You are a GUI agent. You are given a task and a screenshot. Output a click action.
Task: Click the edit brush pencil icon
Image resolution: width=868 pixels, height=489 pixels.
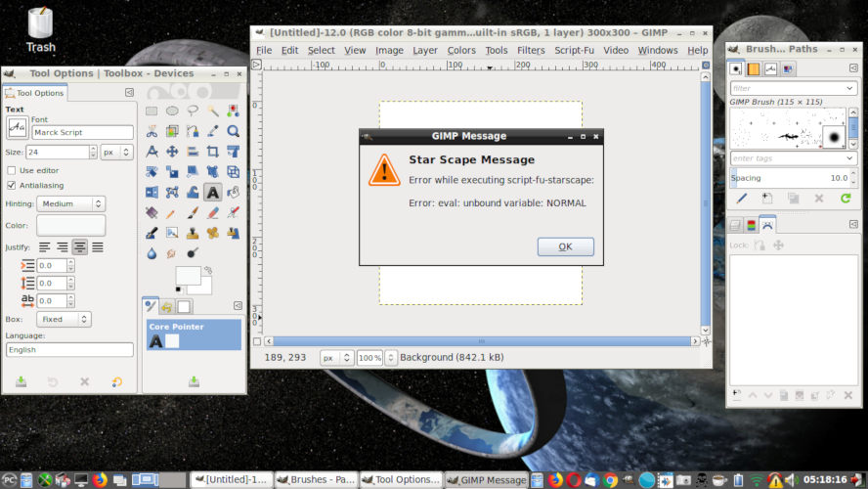point(741,199)
